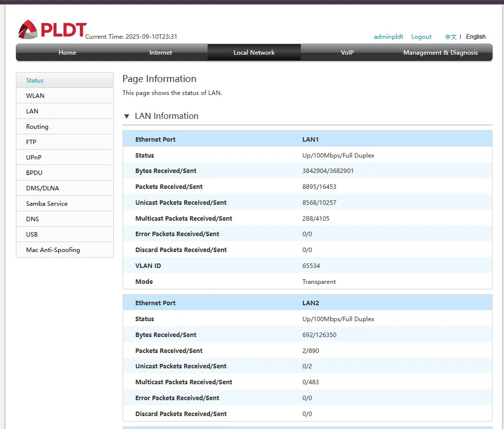Open the Internet tab
This screenshot has height=429, width=504.
[x=160, y=53]
